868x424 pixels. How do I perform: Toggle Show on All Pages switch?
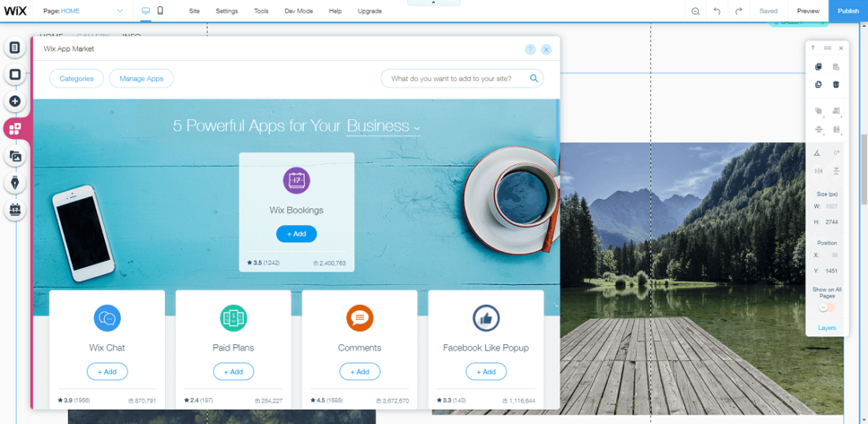tap(826, 308)
